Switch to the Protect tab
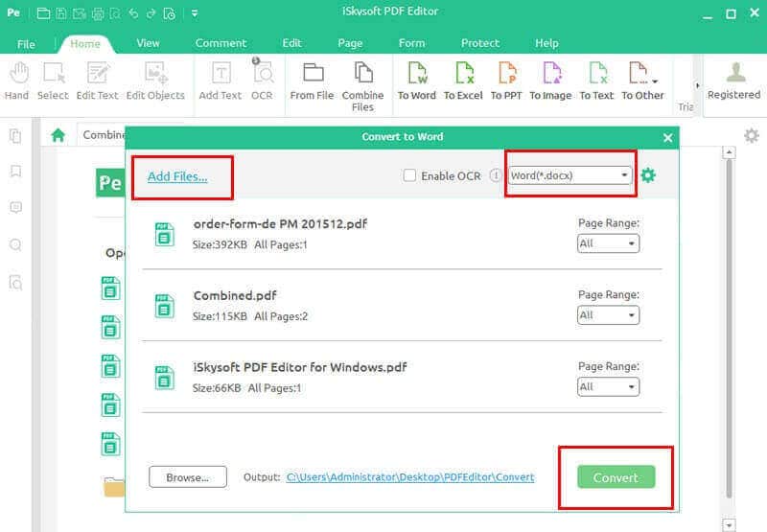 pyautogui.click(x=480, y=43)
